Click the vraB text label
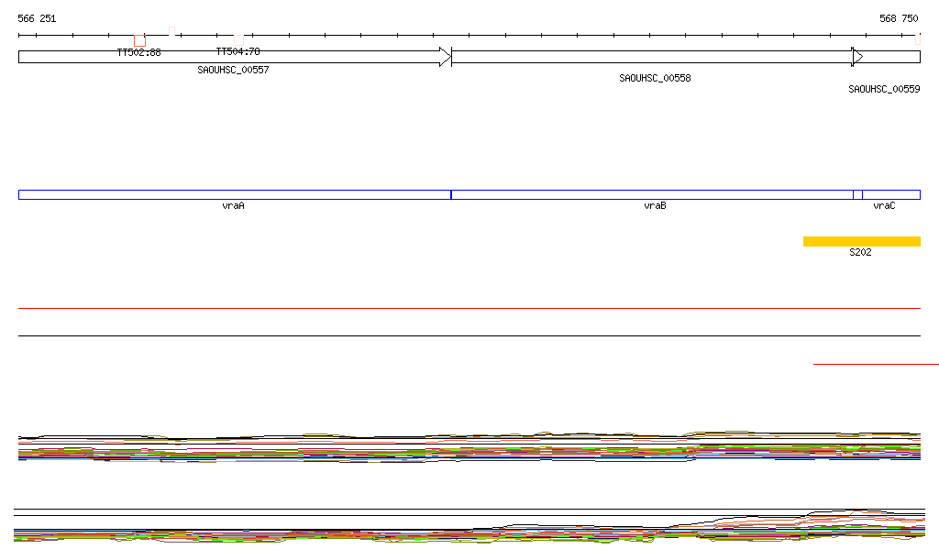The image size is (939, 560). point(655,206)
